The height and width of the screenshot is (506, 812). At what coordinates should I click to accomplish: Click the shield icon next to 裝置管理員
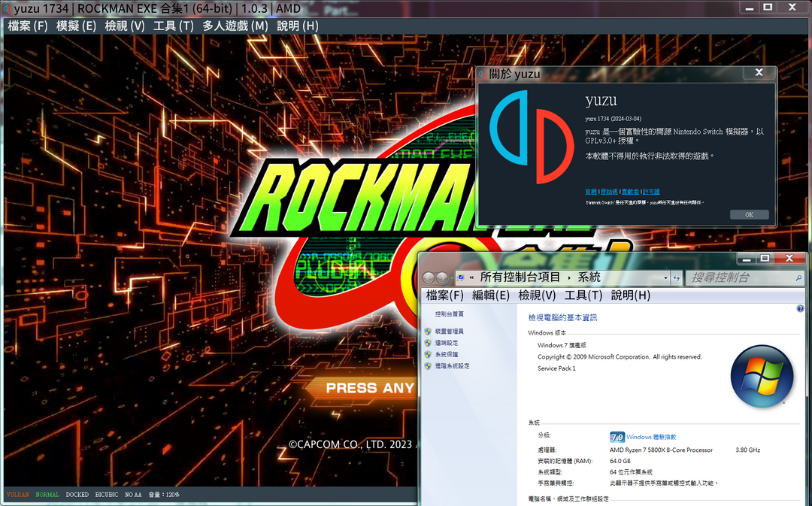pyautogui.click(x=428, y=332)
